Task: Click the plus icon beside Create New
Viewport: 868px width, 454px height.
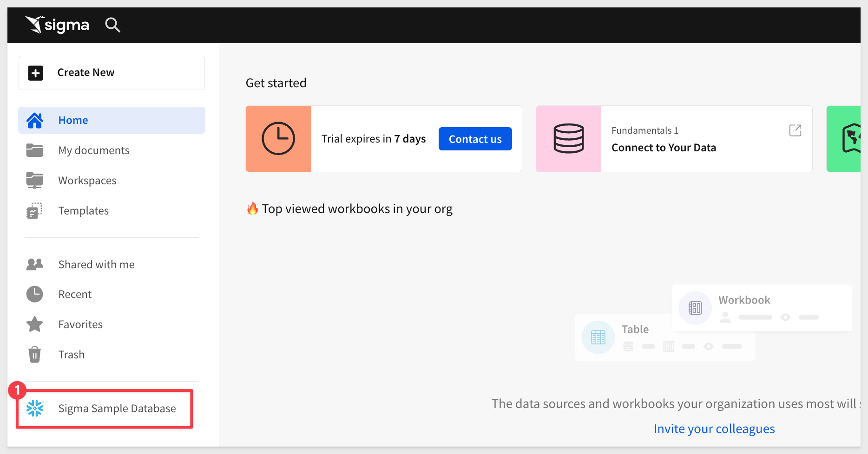Action: [36, 73]
